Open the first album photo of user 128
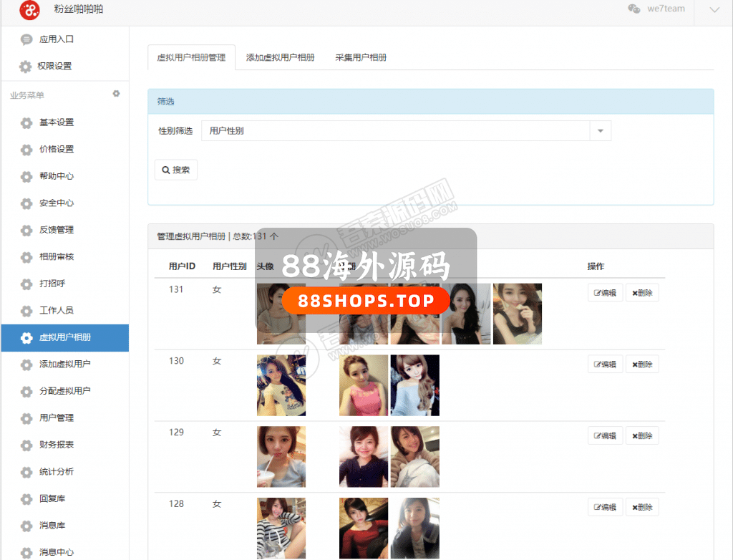Image resolution: width=733 pixels, height=560 pixels. point(364,528)
